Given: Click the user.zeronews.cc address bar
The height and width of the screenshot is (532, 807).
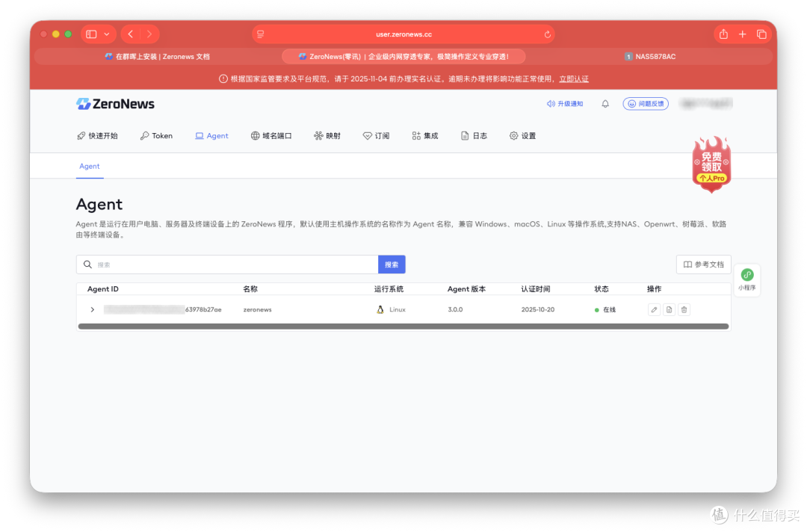Looking at the screenshot, I should click(x=403, y=34).
